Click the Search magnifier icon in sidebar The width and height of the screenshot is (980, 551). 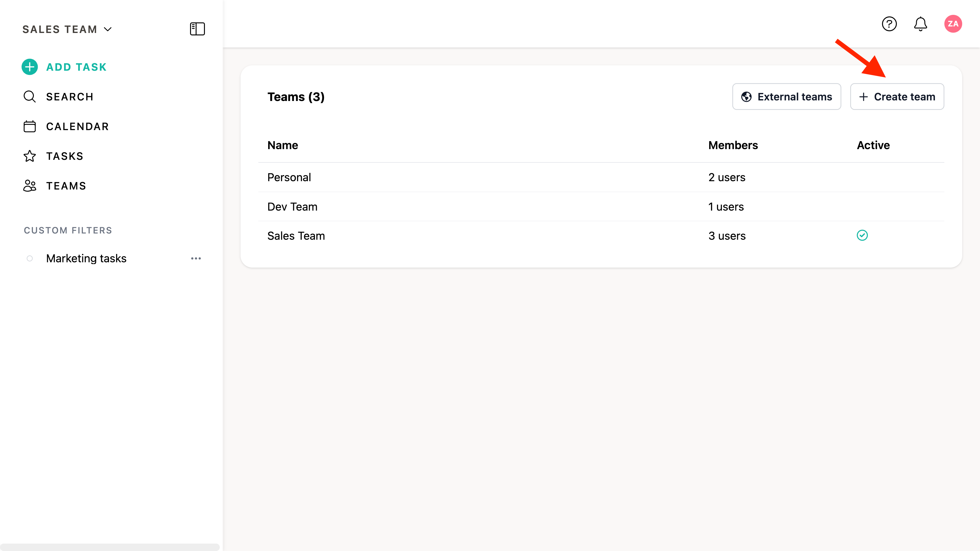click(x=30, y=97)
